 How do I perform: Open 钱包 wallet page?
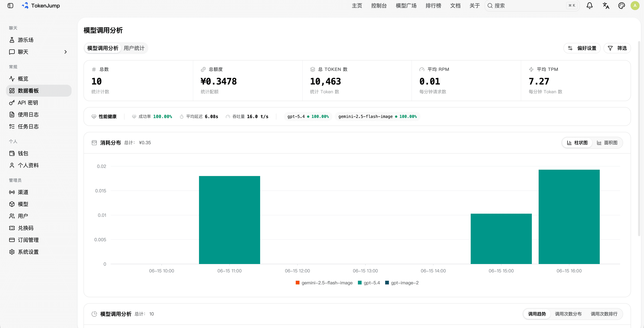tap(39, 153)
